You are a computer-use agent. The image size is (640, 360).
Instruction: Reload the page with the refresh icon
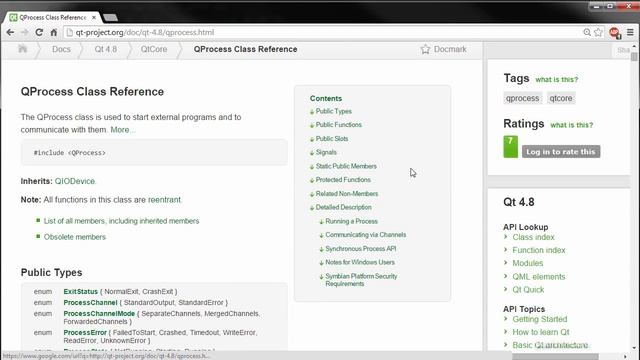click(39, 32)
